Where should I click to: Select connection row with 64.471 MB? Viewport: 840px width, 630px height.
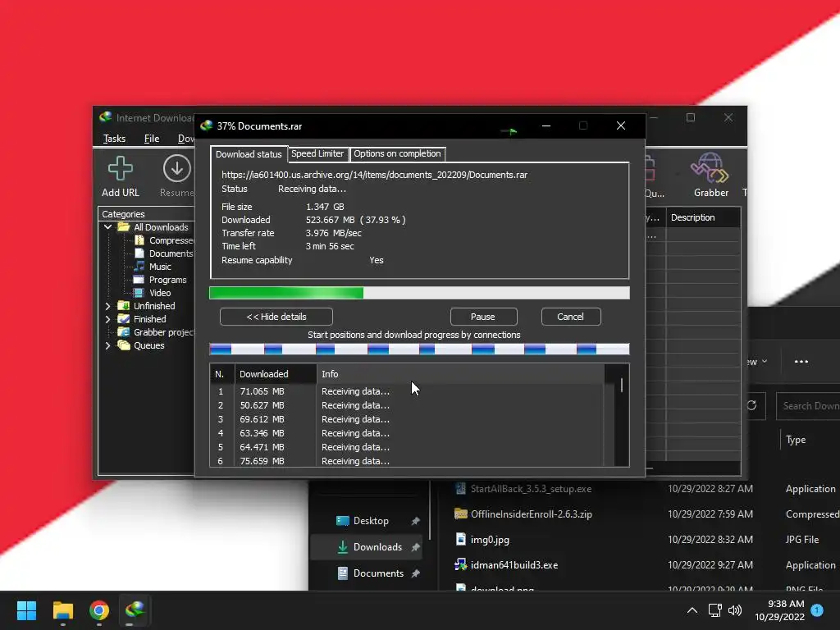tap(407, 447)
